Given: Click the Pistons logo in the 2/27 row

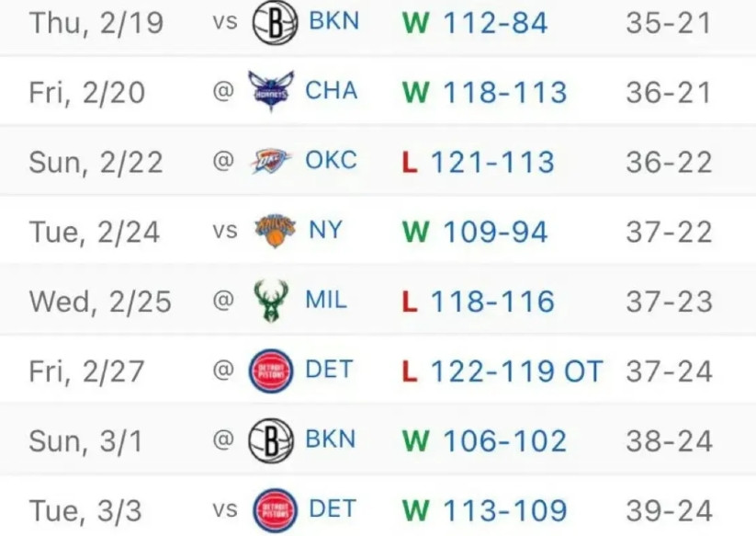Looking at the screenshot, I should point(272,371).
